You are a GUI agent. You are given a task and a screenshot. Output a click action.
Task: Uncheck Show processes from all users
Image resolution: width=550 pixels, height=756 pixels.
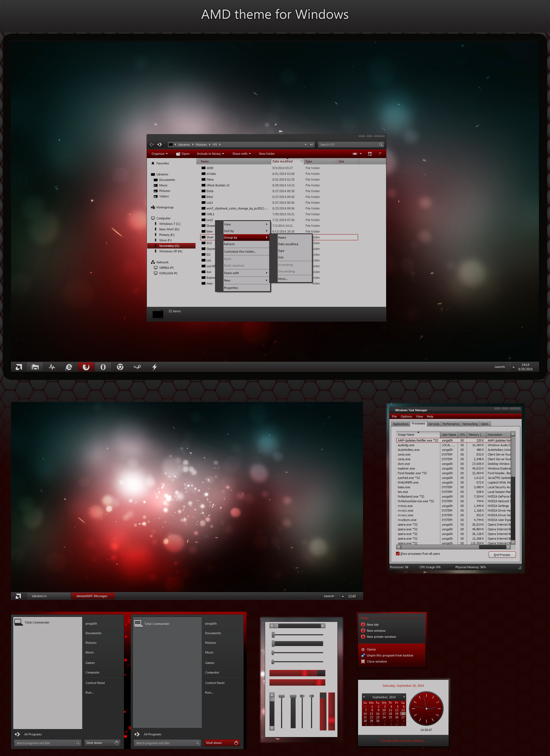click(398, 554)
